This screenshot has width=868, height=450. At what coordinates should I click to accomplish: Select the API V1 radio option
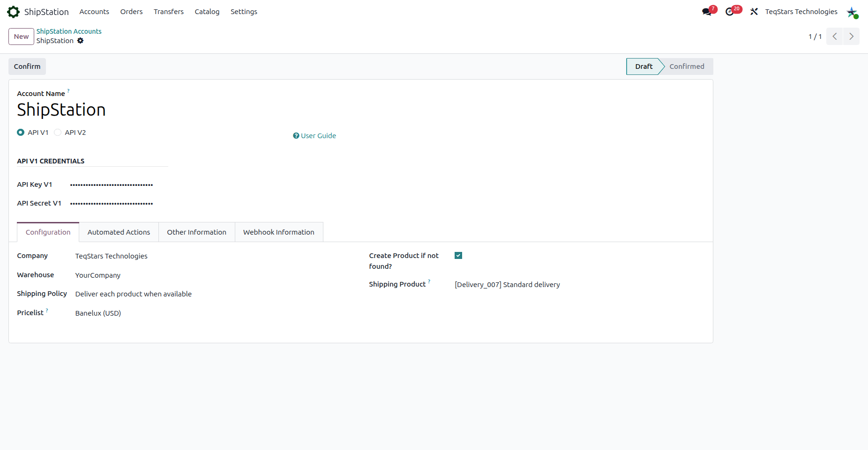point(21,133)
